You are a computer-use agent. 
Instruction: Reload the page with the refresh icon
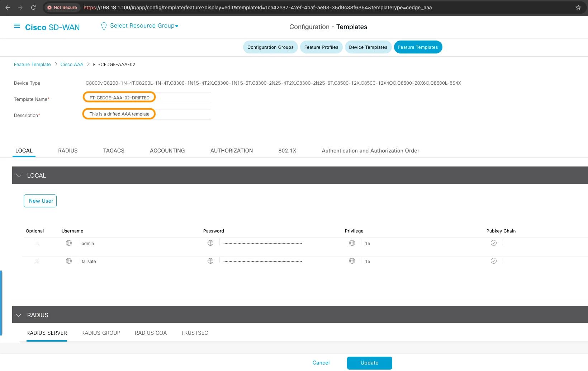tap(33, 7)
